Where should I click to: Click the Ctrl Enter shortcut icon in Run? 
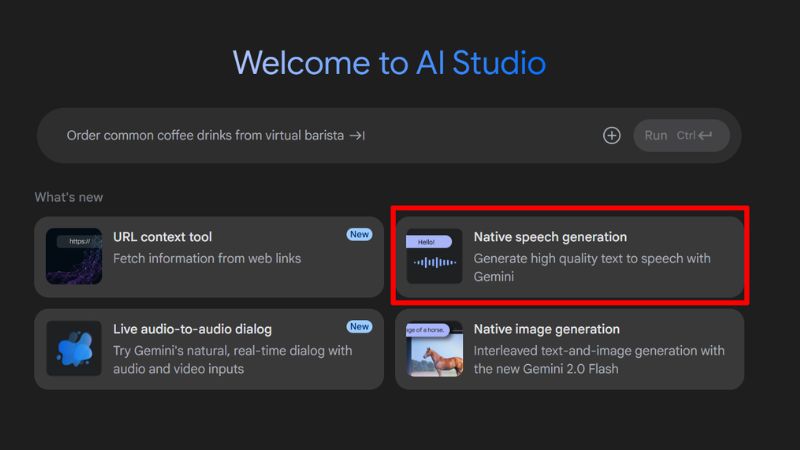(705, 135)
